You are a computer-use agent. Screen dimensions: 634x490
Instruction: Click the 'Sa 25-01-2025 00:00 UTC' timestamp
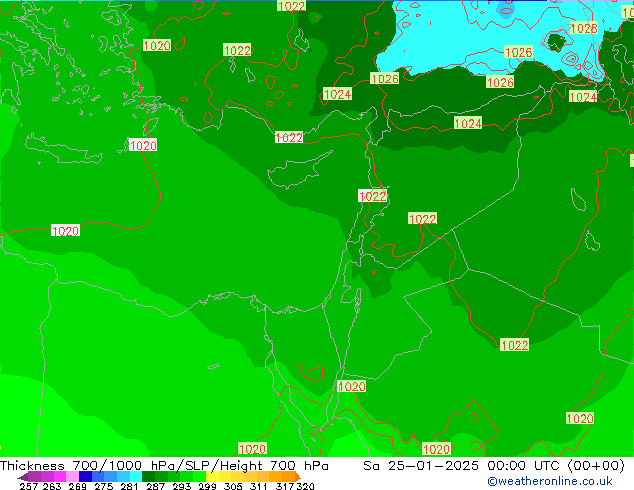(x=461, y=466)
